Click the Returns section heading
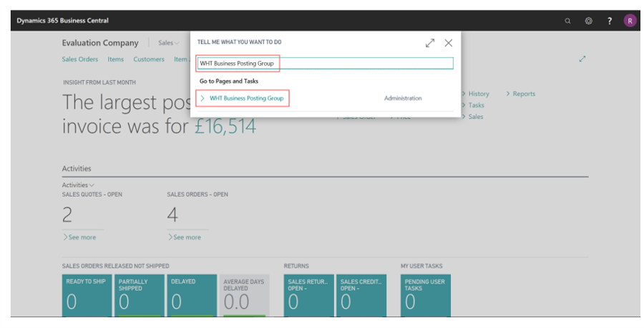Screen dimensions: 644x328 click(296, 266)
